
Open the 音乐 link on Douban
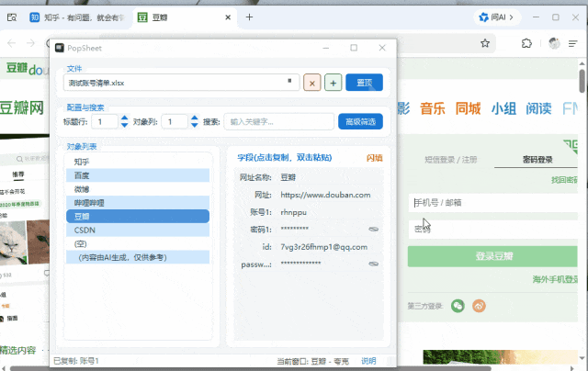coord(433,108)
